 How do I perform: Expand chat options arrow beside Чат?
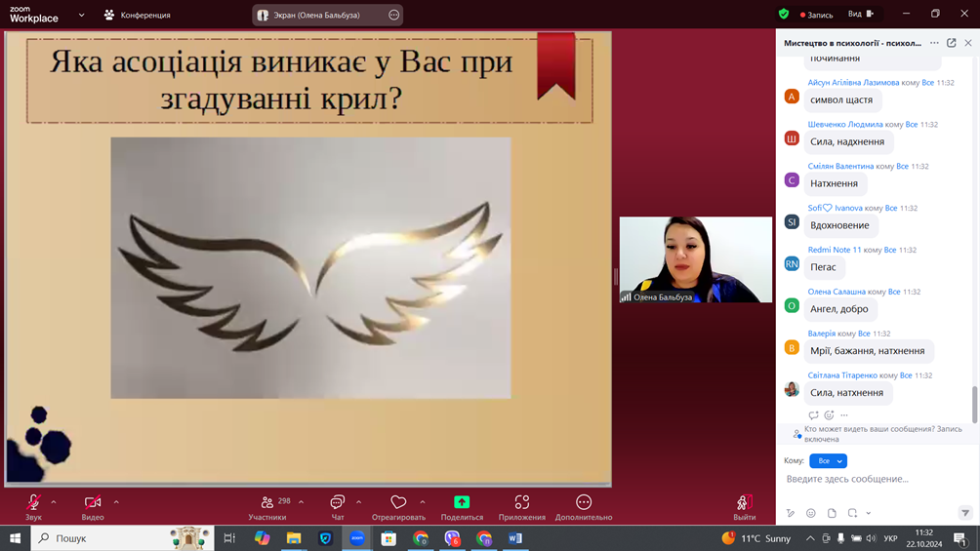359,502
